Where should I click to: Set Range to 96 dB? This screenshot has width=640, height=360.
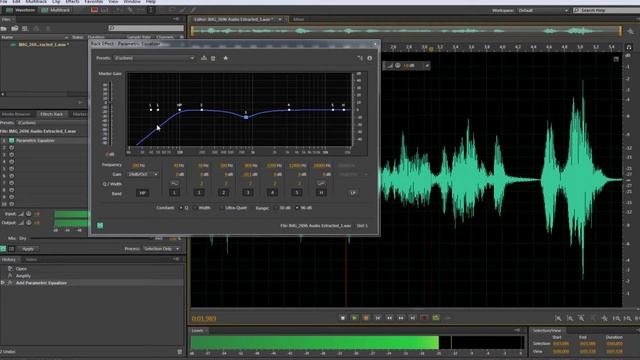point(297,208)
